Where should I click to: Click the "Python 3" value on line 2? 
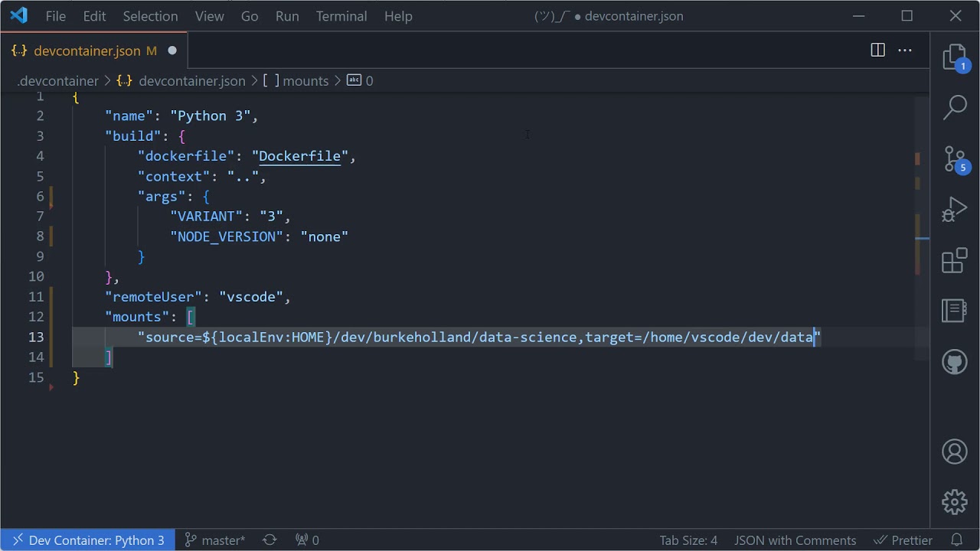pyautogui.click(x=211, y=116)
